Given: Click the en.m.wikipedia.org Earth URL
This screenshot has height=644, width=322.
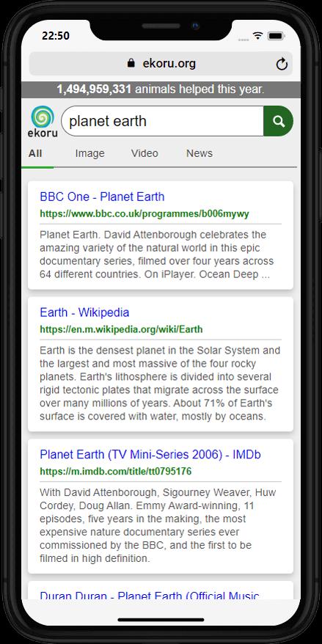Looking at the screenshot, I should point(121,329).
